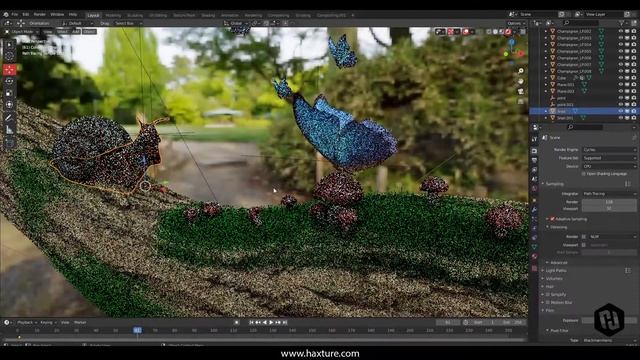Open the green Object Data properties tab
The width and height of the screenshot is (640, 360).
pyautogui.click(x=535, y=247)
